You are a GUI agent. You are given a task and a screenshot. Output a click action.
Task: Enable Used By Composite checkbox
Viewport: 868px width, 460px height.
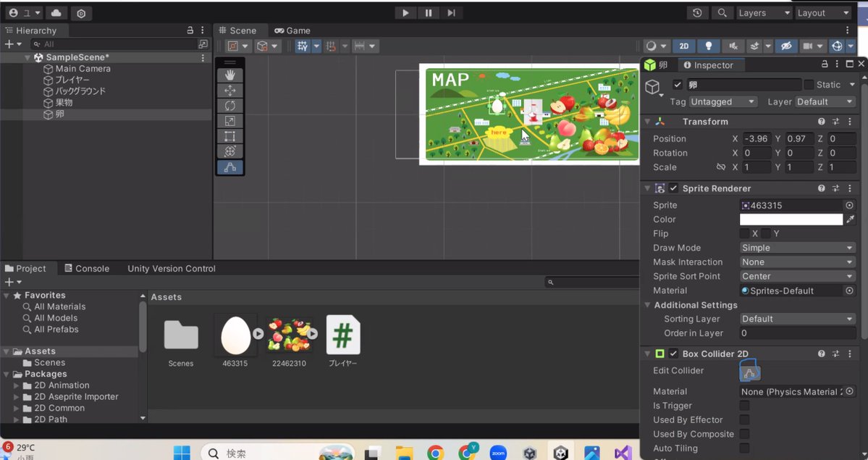[745, 434]
